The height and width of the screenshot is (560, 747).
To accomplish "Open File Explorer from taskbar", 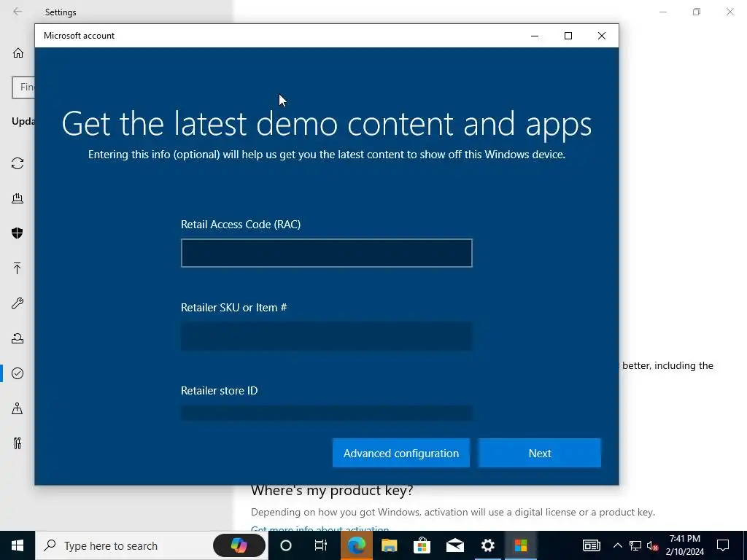I will pos(390,545).
